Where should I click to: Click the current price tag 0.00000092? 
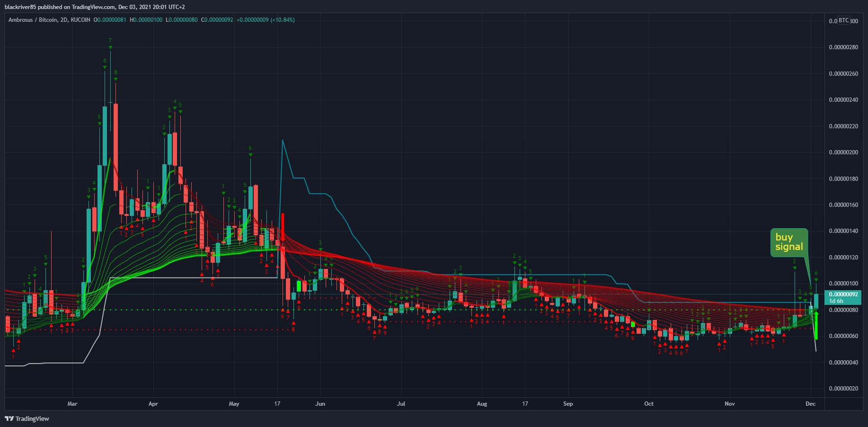click(843, 294)
